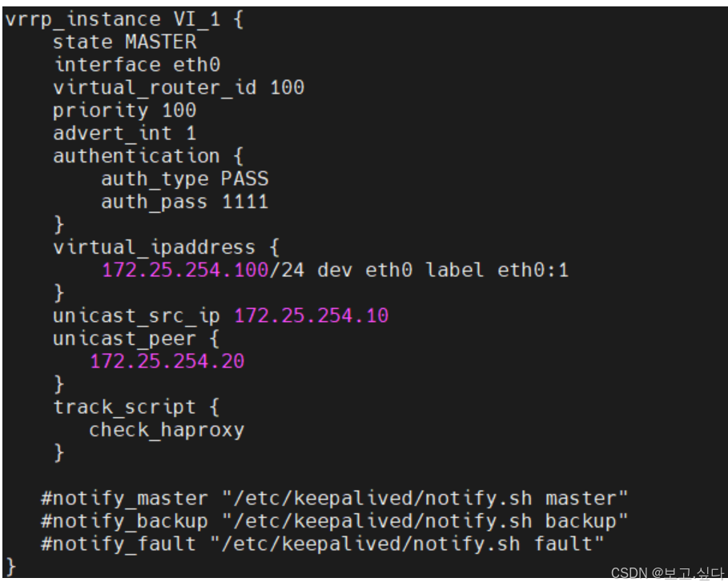Image resolution: width=728 pixels, height=586 pixels.
Task: Click the commented notify_backup line
Action: [334, 521]
